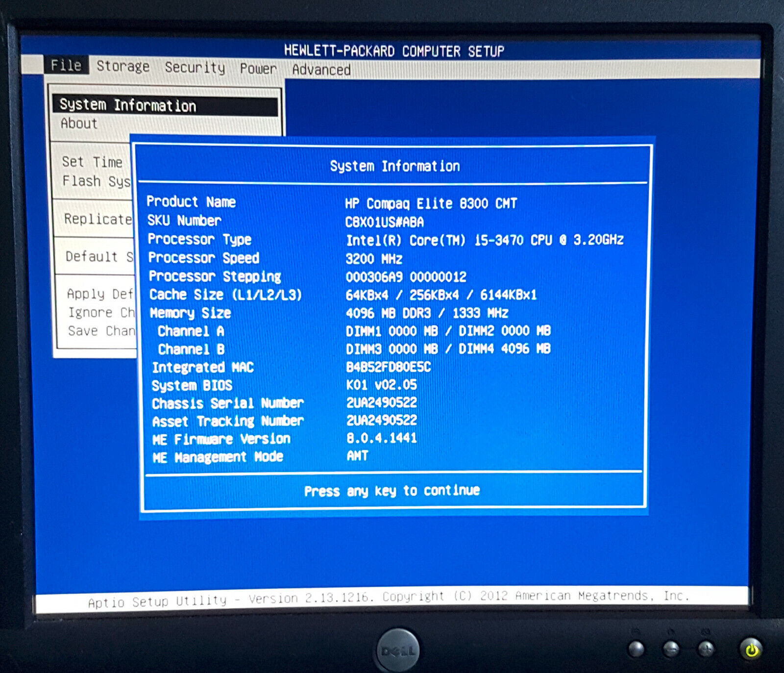Image resolution: width=784 pixels, height=673 pixels.
Task: Click the Chassis Serial Number value 2UA2490522
Action: [x=382, y=402]
